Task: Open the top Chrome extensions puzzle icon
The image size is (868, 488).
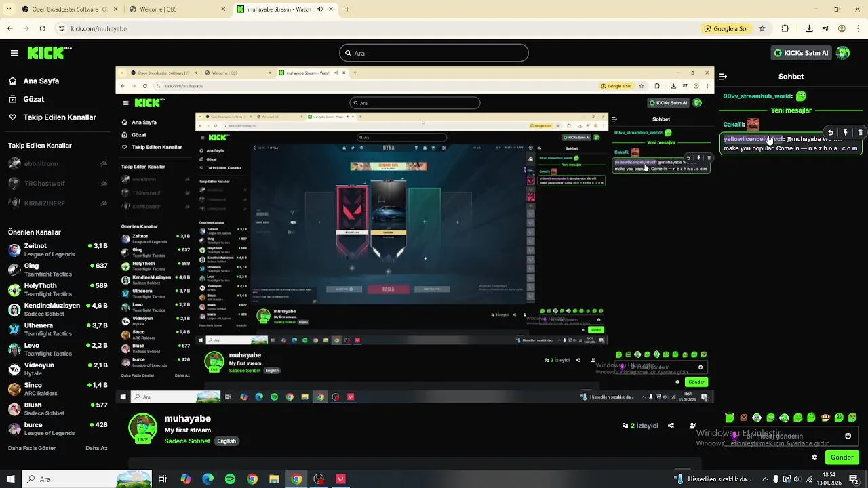Action: [x=785, y=28]
